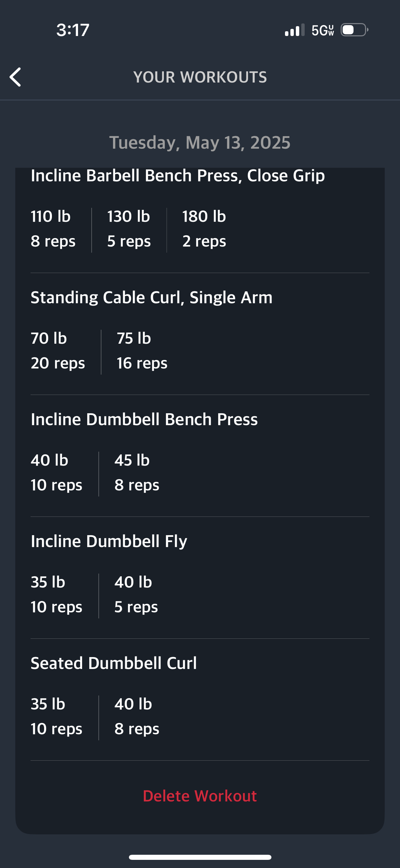Tap the battery status icon

[x=354, y=30]
